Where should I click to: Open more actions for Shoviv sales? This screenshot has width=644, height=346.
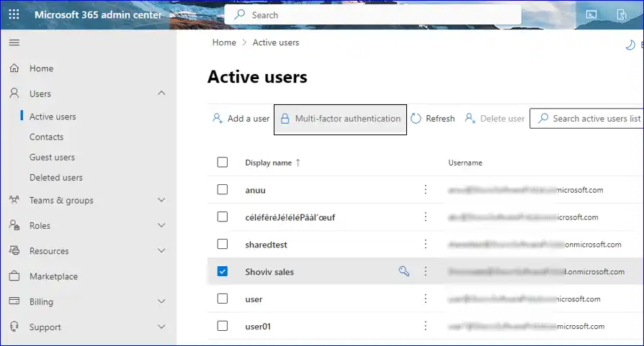pyautogui.click(x=426, y=271)
